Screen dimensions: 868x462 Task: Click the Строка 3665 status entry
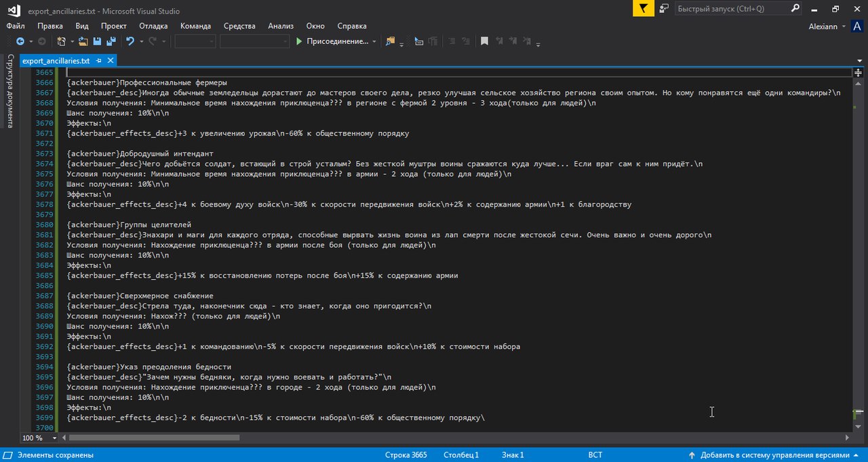(x=406, y=455)
